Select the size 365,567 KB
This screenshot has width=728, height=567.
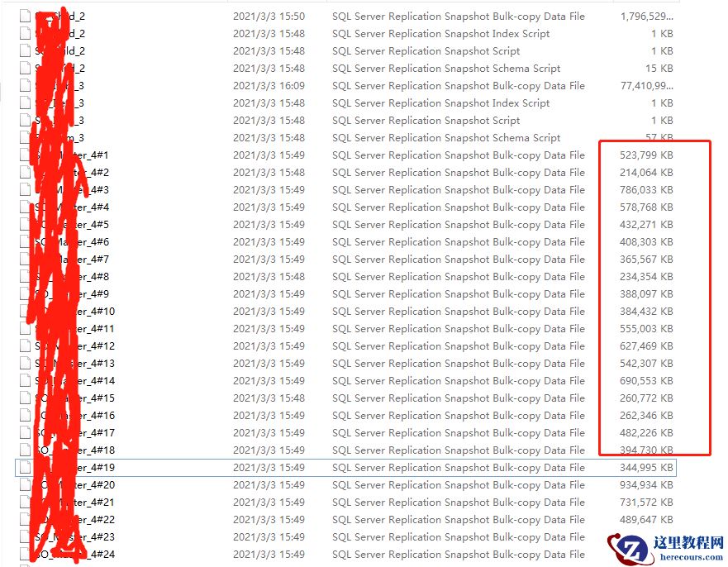click(646, 260)
